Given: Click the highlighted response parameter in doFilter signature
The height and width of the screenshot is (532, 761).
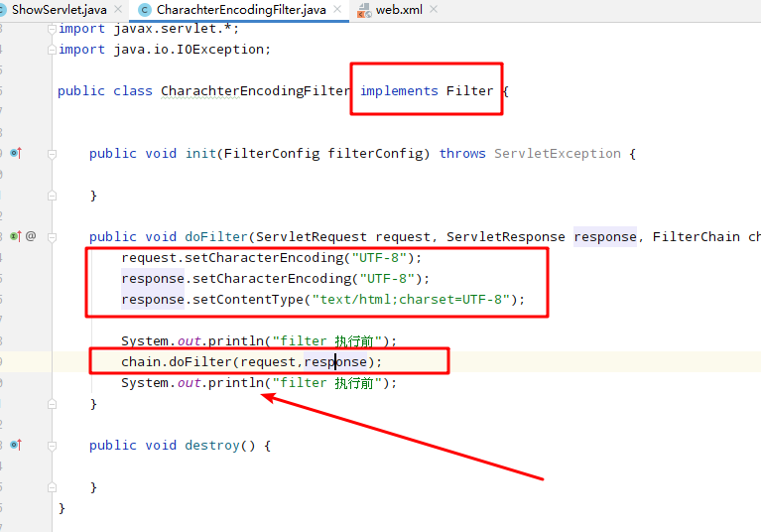Looking at the screenshot, I should (604, 237).
